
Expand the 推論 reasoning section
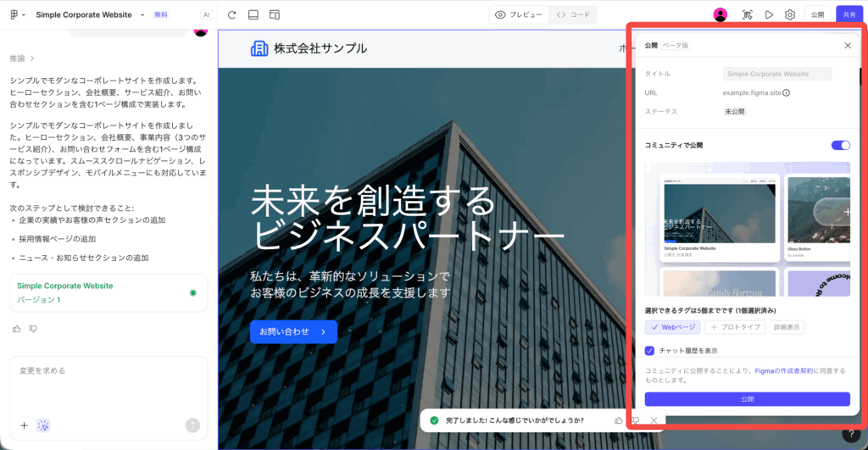coord(21,58)
